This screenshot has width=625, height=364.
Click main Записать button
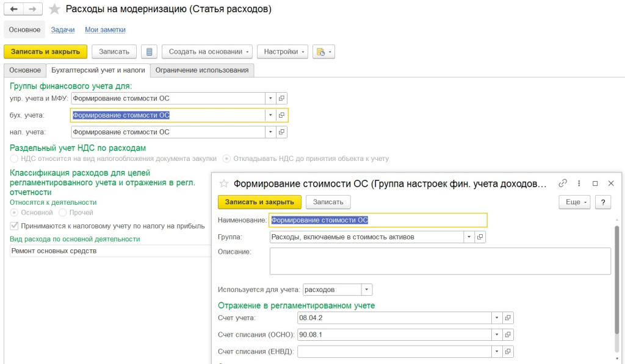pyautogui.click(x=114, y=52)
